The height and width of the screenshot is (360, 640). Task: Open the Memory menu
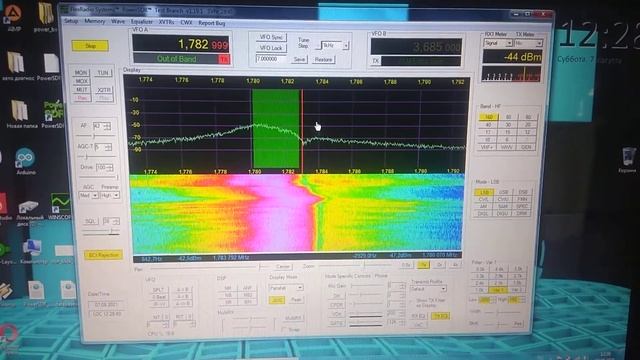point(95,21)
